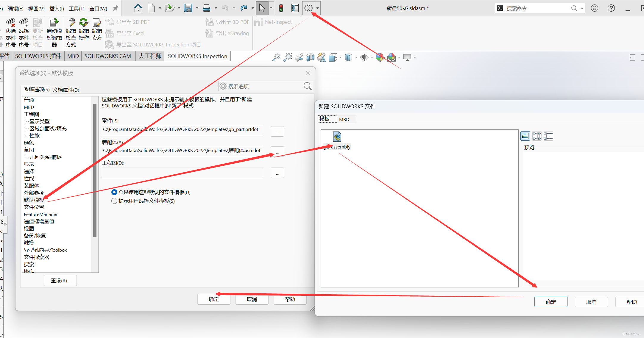Click the Print icon in toolbar
This screenshot has height=338, width=644.
click(206, 8)
